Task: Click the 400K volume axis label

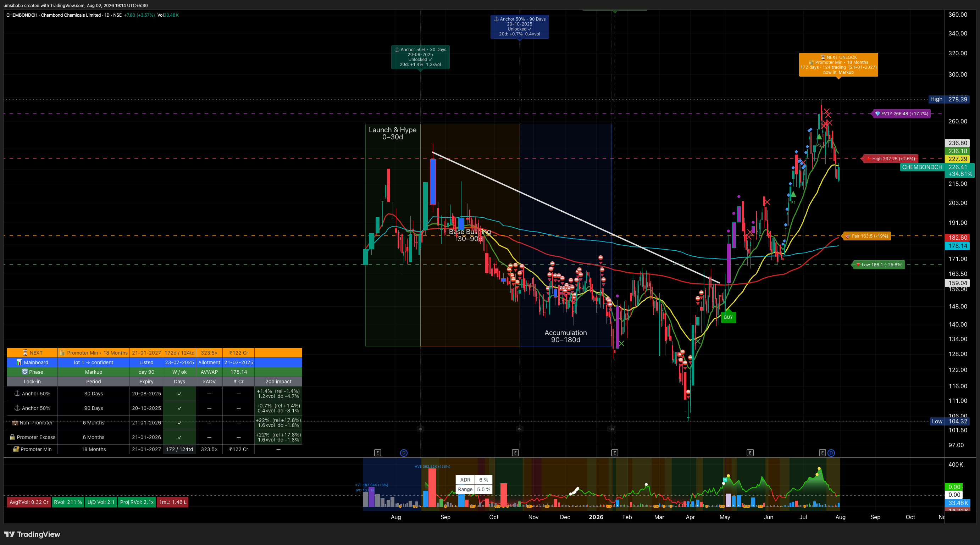Action: click(x=956, y=465)
